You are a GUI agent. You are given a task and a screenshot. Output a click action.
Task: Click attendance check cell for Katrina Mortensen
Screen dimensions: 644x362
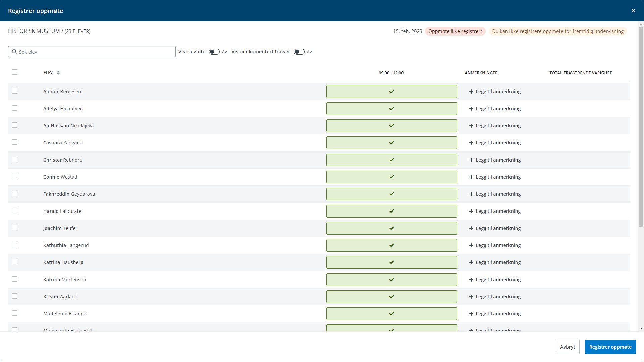click(391, 280)
